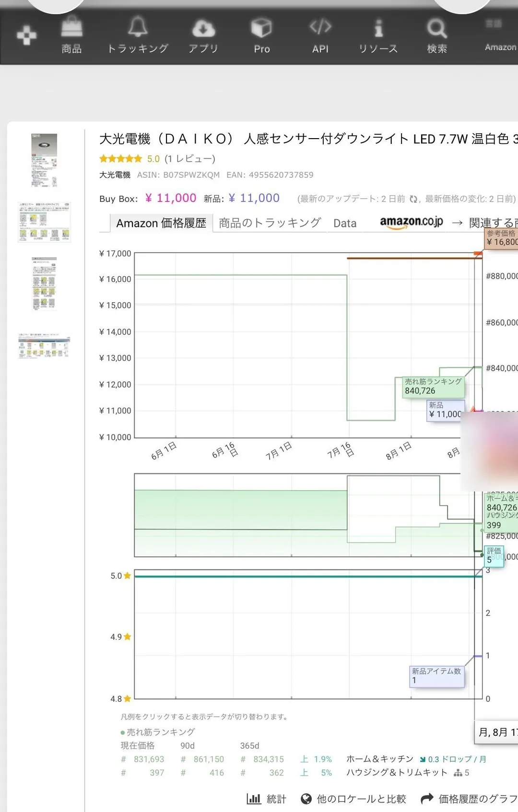Click the 大光電機 brand name
This screenshot has width=518, height=812.
pos(115,175)
